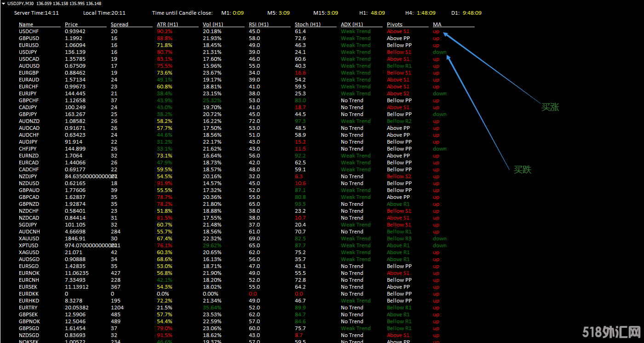
Task: Click the AUDCNH symbol name
Action: click(x=29, y=232)
